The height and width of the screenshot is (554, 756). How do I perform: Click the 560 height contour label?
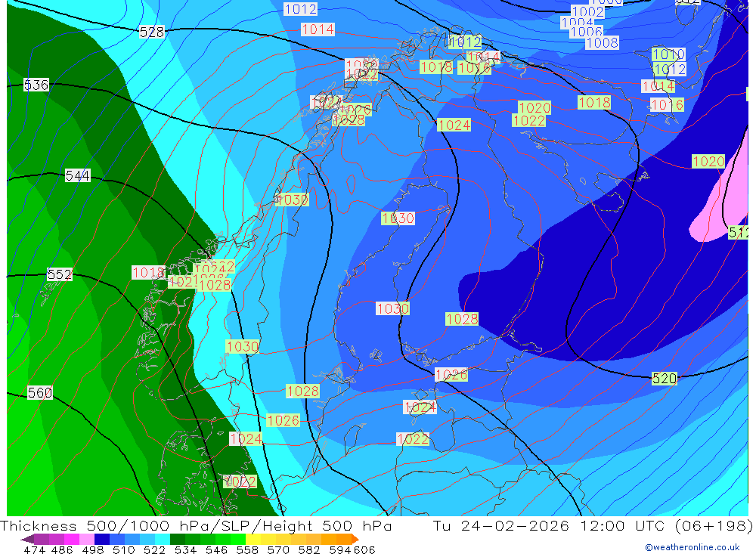click(40, 393)
